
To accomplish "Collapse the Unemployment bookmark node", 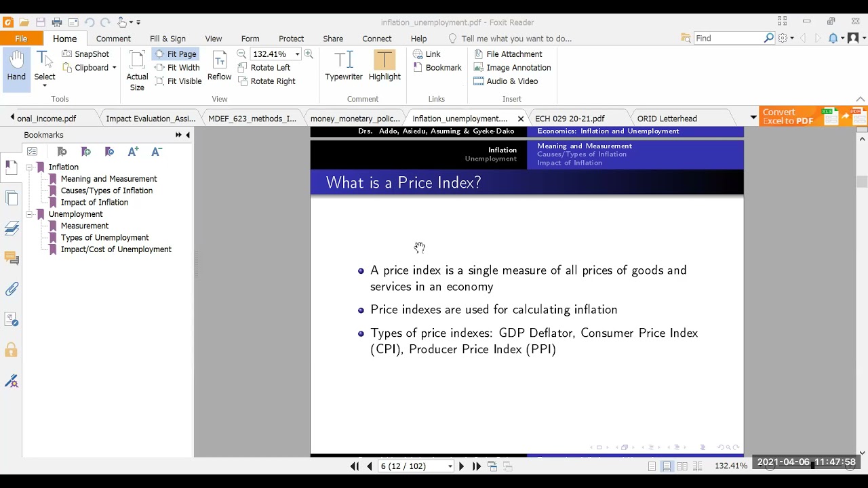I will [x=29, y=214].
